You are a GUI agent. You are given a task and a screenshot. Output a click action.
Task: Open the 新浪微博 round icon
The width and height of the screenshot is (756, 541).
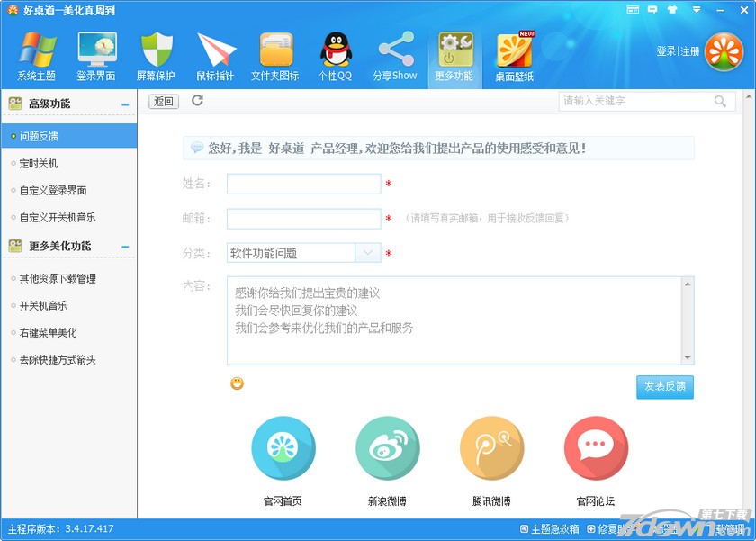pos(388,448)
